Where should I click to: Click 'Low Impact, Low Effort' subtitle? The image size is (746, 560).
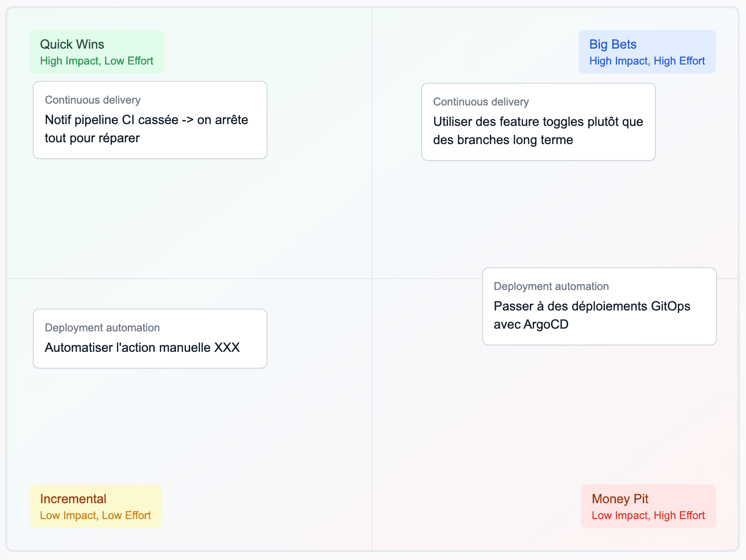[96, 515]
